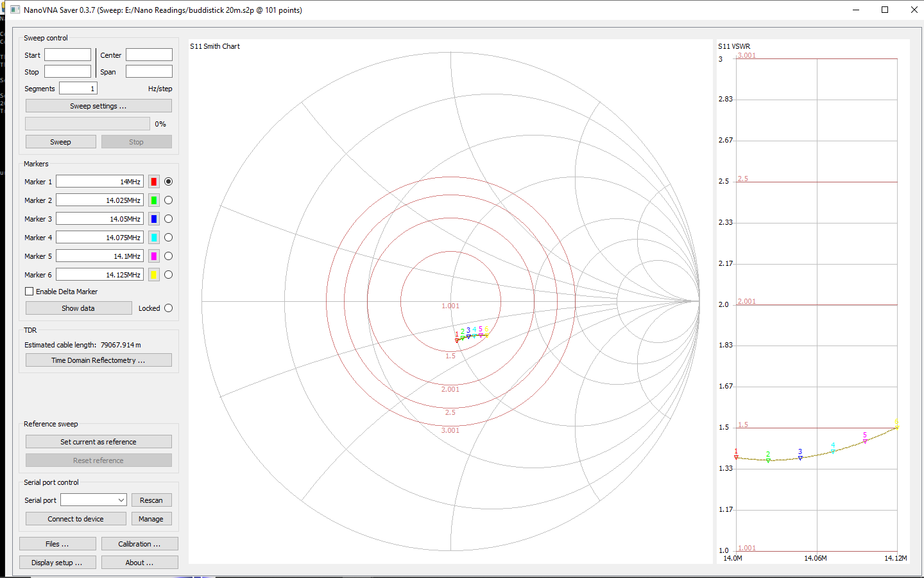Select the Marker 2 radio button
Image resolution: width=924 pixels, height=578 pixels.
point(168,200)
